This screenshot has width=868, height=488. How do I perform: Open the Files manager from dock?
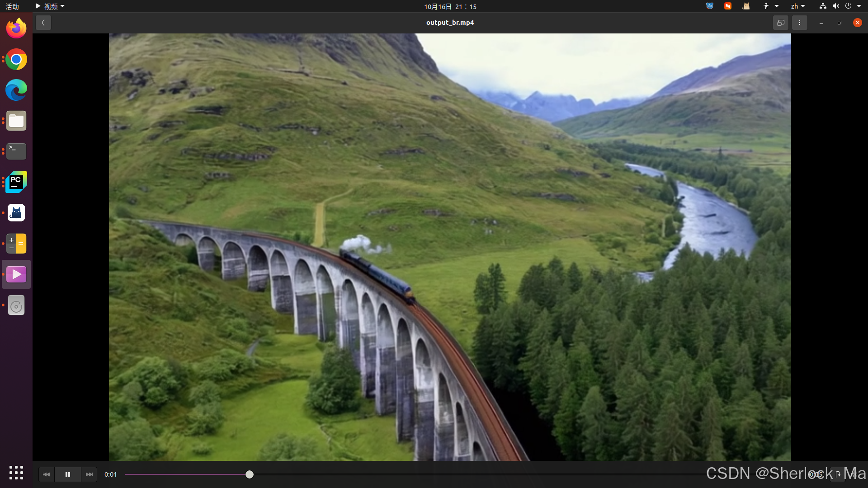coord(16,121)
